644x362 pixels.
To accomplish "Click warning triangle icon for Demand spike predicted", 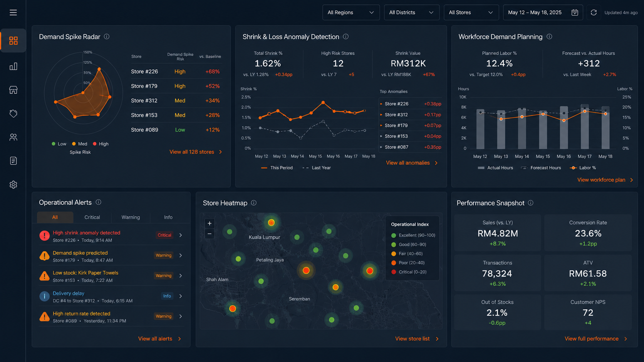I will (x=44, y=255).
